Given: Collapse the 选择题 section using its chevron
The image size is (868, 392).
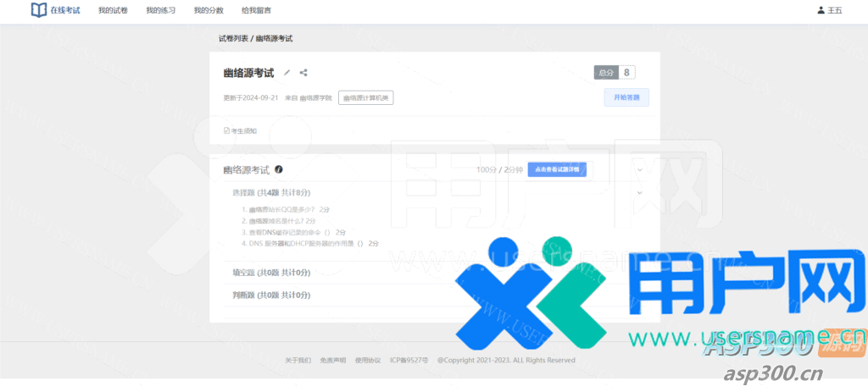Looking at the screenshot, I should coord(640,192).
